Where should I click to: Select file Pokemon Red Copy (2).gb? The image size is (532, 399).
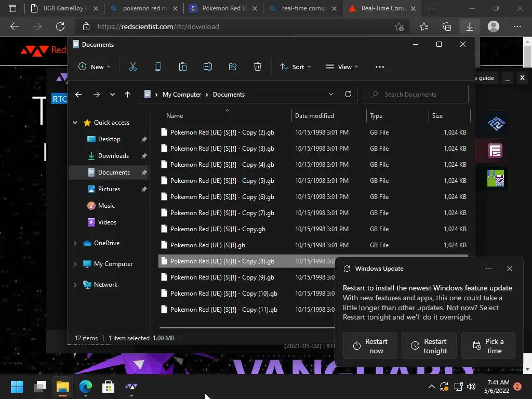tap(313, 132)
